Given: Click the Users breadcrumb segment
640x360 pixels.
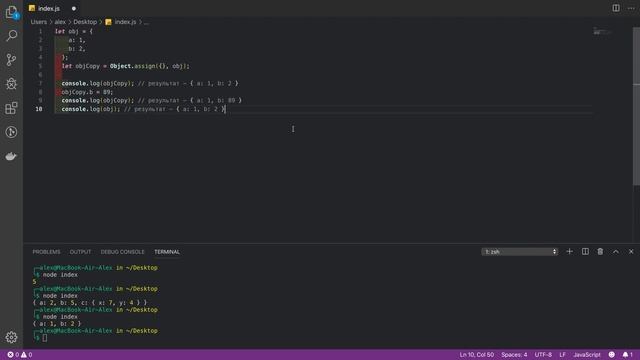Looking at the screenshot, I should point(39,22).
